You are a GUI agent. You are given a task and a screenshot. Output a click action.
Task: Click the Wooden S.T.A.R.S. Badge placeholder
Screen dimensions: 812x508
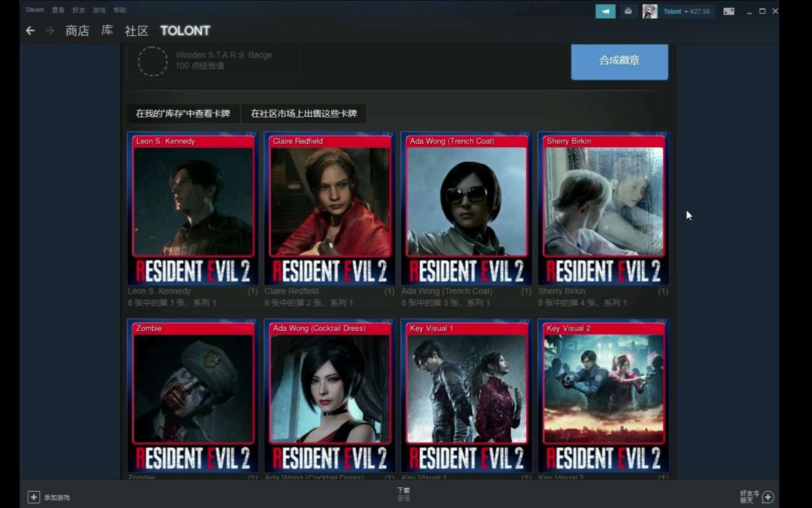[x=152, y=61]
